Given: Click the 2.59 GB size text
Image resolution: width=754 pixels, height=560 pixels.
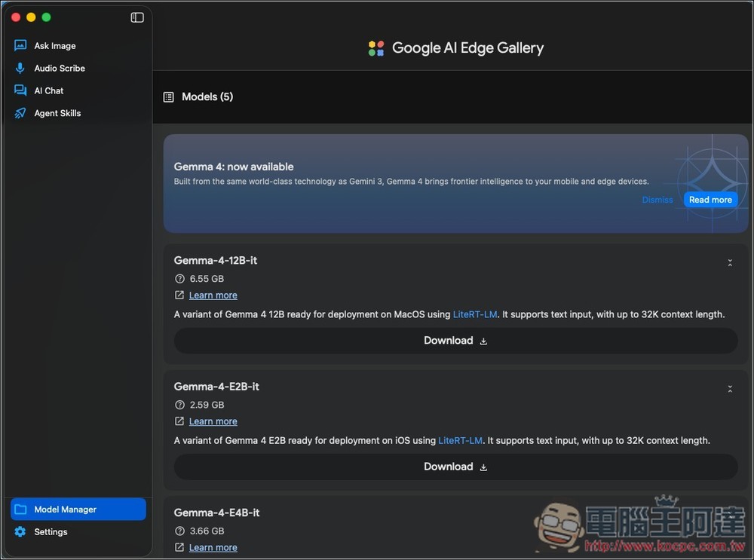Looking at the screenshot, I should coord(207,405).
